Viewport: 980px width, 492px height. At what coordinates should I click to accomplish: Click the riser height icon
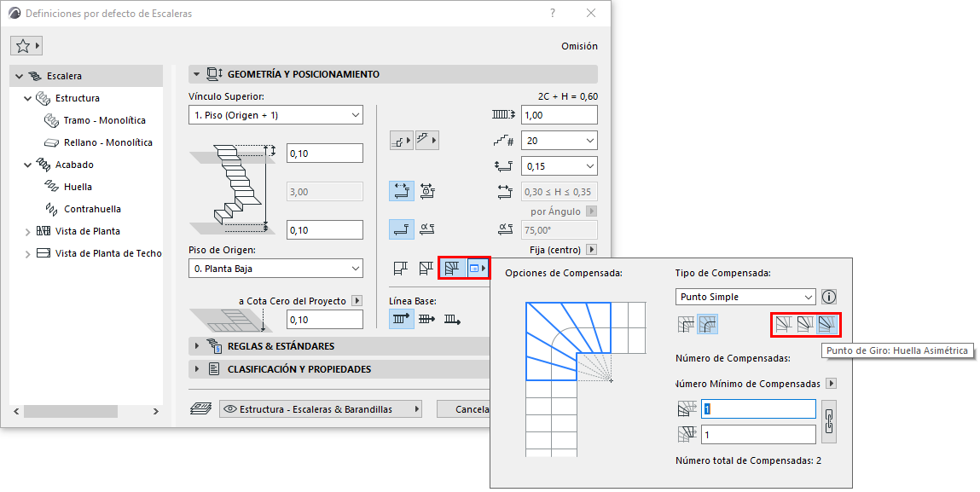tap(504, 166)
